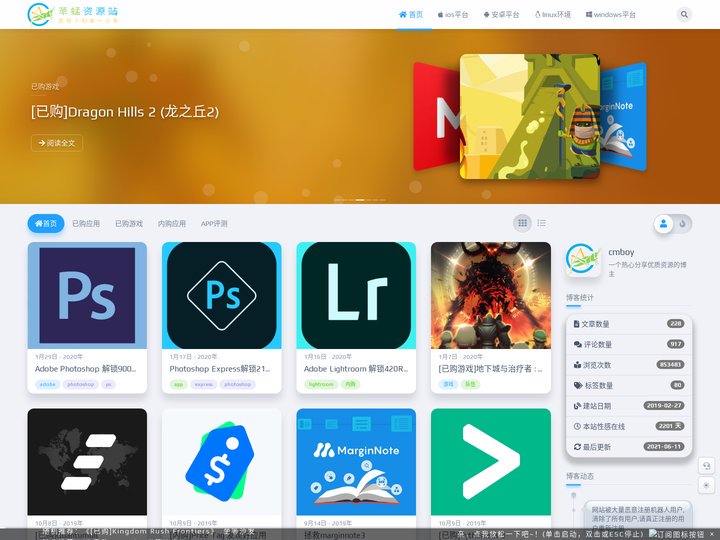Select the 首页 category tab

click(46, 224)
